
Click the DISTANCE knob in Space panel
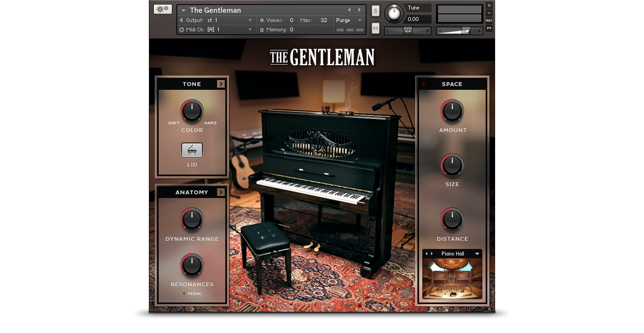pyautogui.click(x=452, y=219)
